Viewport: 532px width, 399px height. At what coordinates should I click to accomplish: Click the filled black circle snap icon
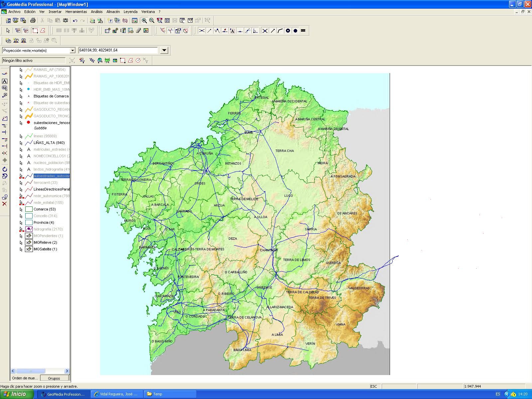click(x=295, y=31)
